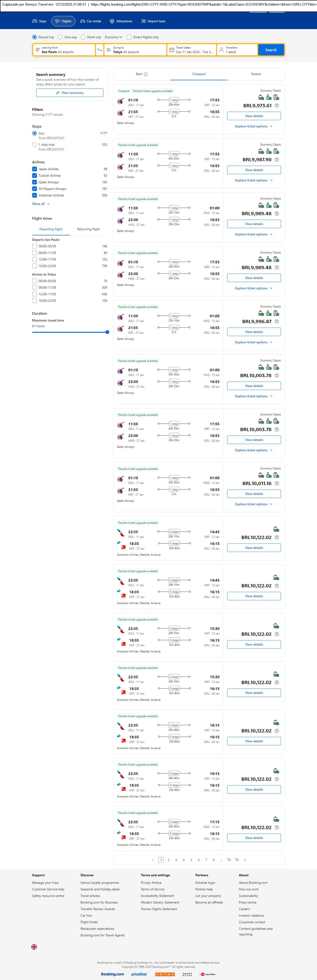Image resolution: width=317 pixels, height=980 pixels.
Task: Uncheck the Qatar Airways airline filter
Action: click(x=35, y=182)
